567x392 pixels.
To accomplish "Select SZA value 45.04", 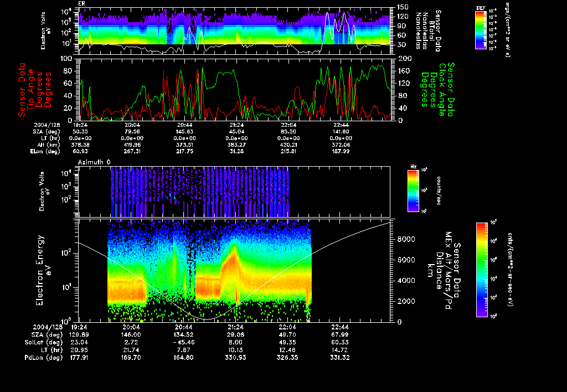I will coord(236,132).
